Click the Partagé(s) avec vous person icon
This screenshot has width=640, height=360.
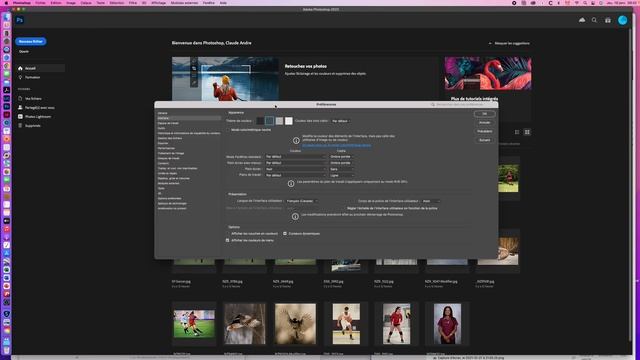coord(20,107)
